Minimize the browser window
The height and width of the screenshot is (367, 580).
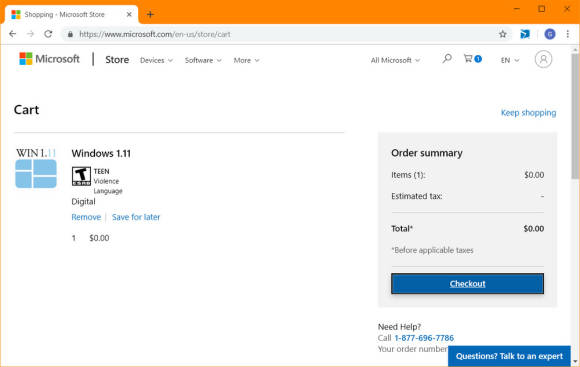pos(517,9)
